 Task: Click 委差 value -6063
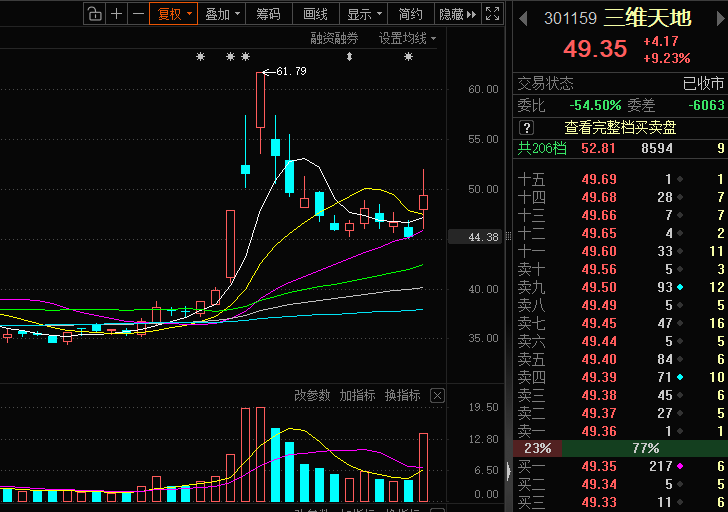point(706,105)
